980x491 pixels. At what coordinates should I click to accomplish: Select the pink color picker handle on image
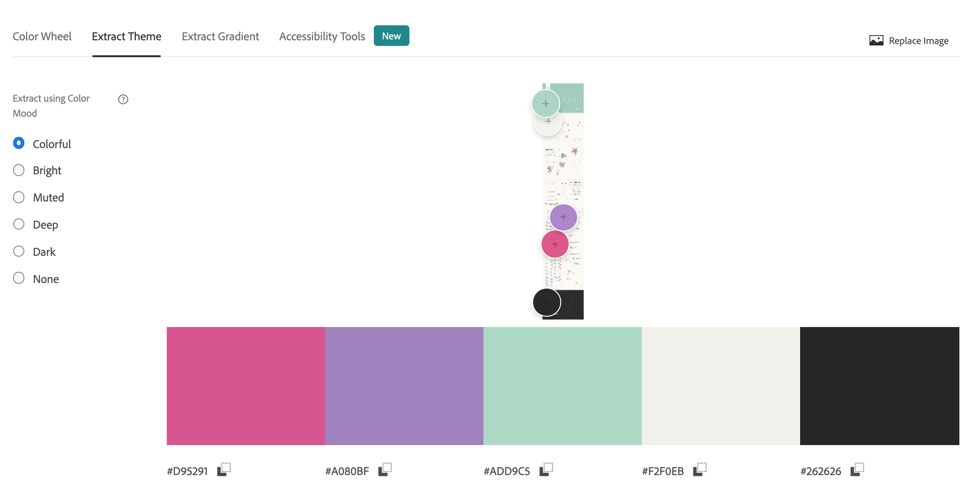555,244
